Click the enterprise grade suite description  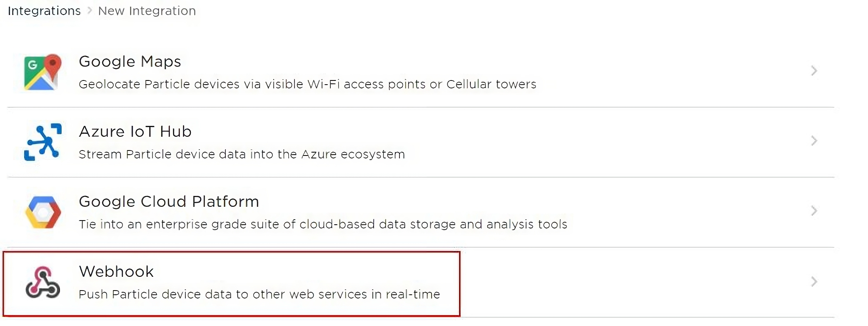[323, 224]
